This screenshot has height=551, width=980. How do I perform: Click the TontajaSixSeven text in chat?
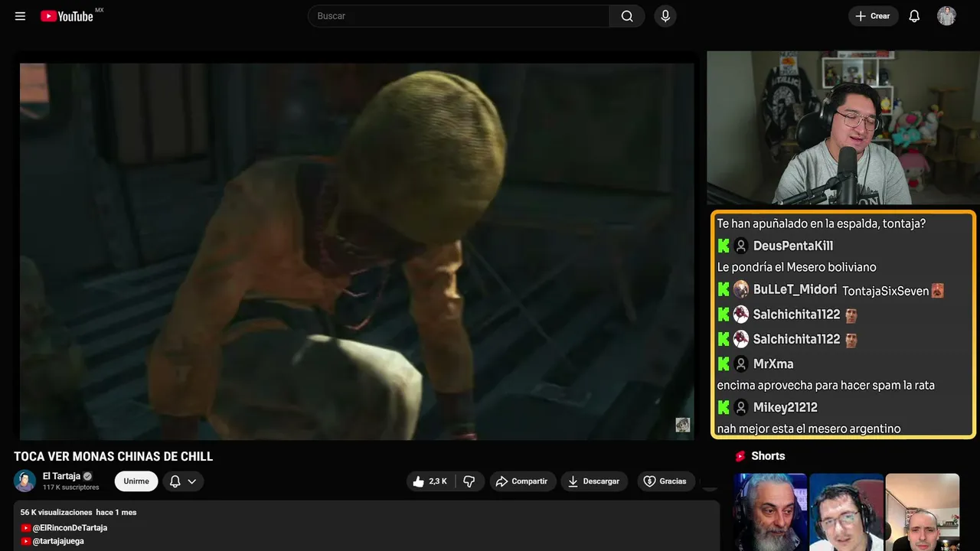click(x=885, y=291)
